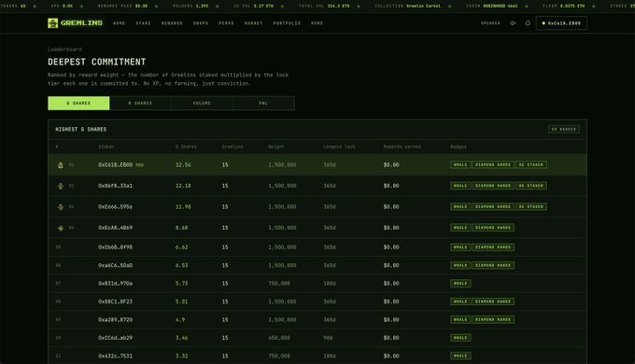Click the 12.18 G Shares value
Image resolution: width=635 pixels, height=364 pixels.
pos(183,186)
